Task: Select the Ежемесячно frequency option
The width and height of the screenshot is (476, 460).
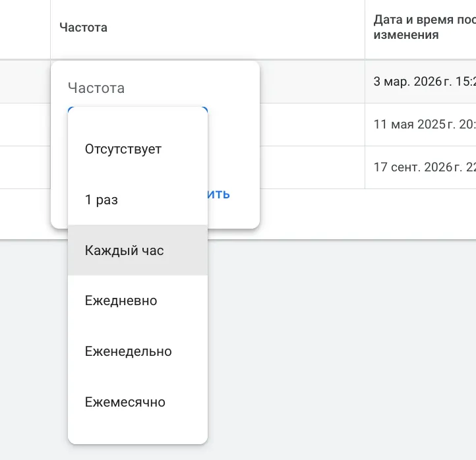Action: click(138, 402)
